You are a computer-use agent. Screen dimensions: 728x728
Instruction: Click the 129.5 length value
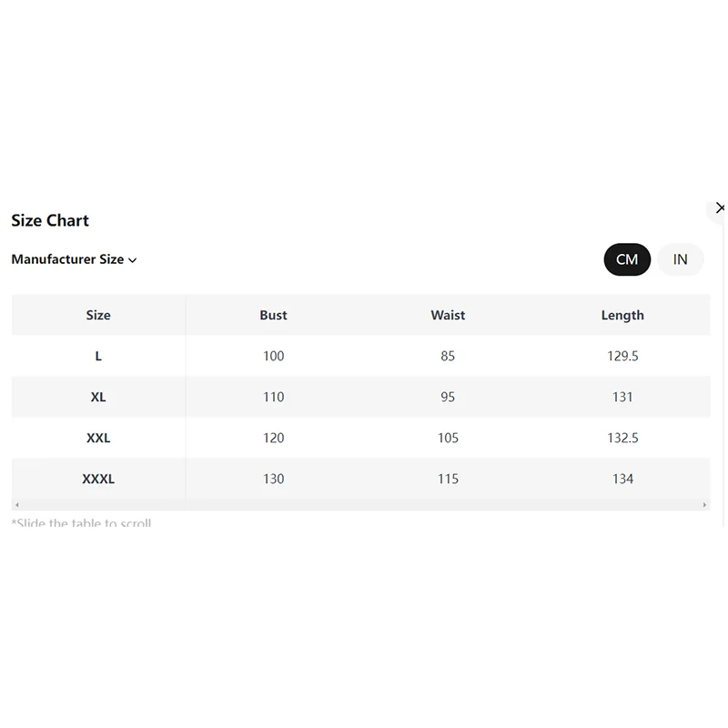[622, 356]
